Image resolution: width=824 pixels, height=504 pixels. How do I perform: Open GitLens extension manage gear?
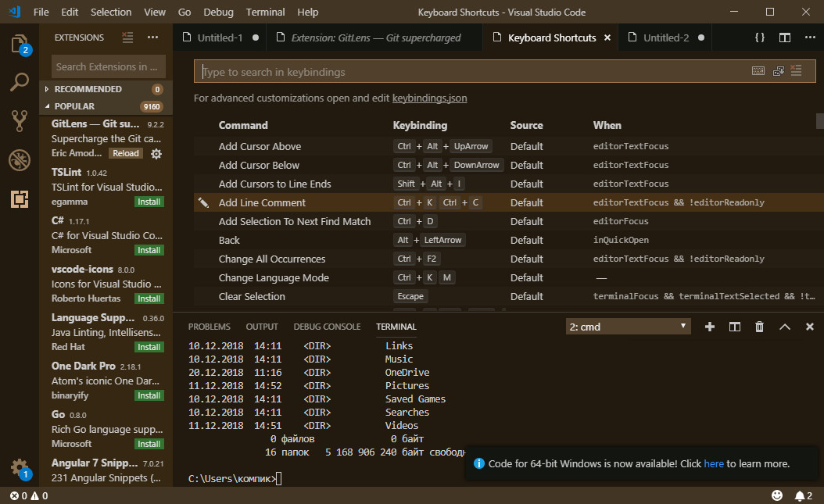tap(156, 154)
